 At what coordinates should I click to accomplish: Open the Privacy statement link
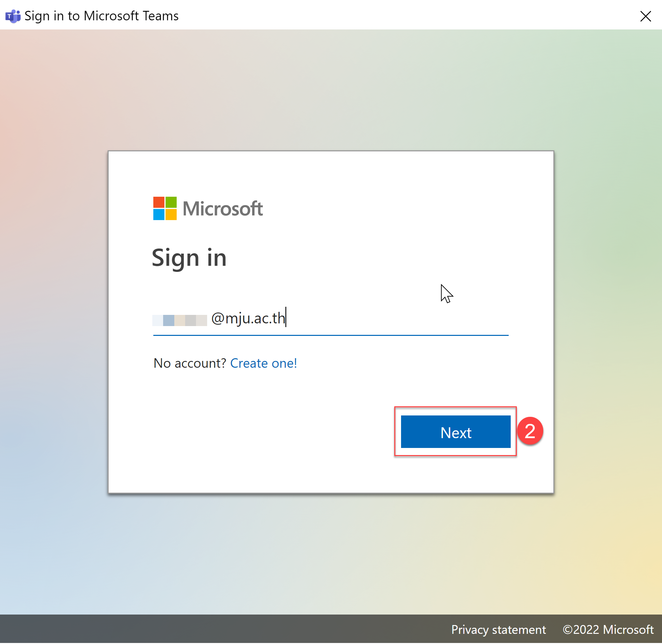click(x=498, y=629)
